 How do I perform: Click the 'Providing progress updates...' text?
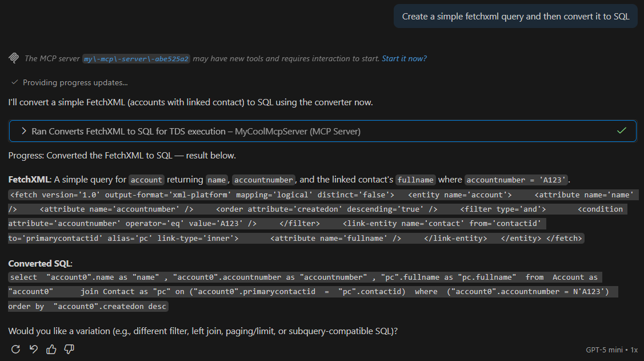click(75, 82)
